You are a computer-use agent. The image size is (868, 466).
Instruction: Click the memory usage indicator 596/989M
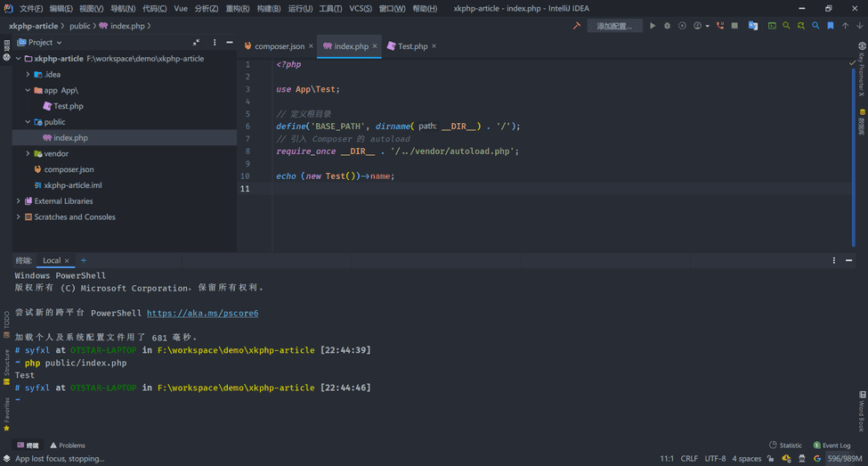(x=845, y=459)
